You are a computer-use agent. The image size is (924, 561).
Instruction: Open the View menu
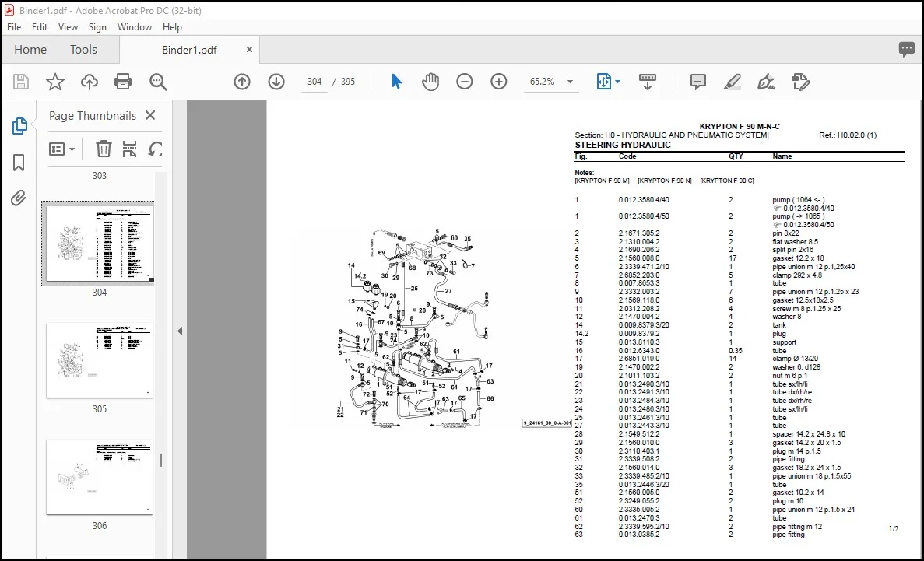pyautogui.click(x=68, y=27)
